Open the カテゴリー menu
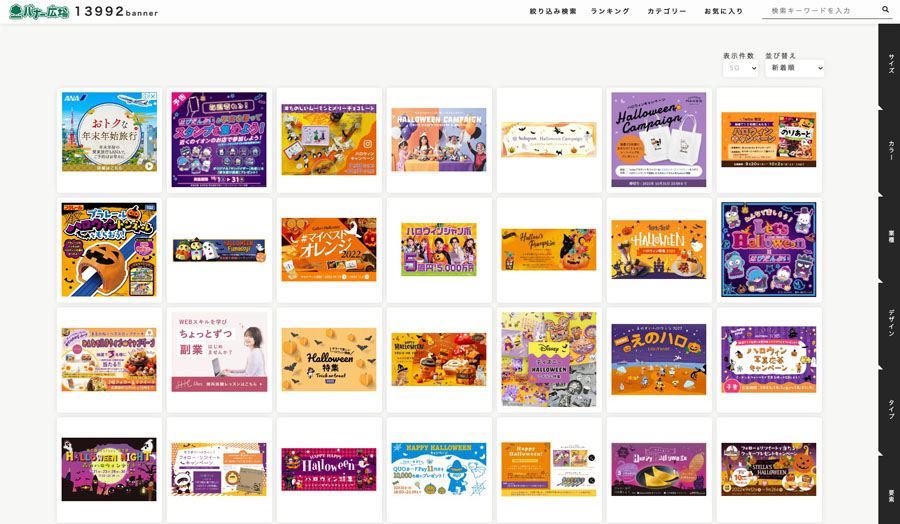 coord(667,11)
